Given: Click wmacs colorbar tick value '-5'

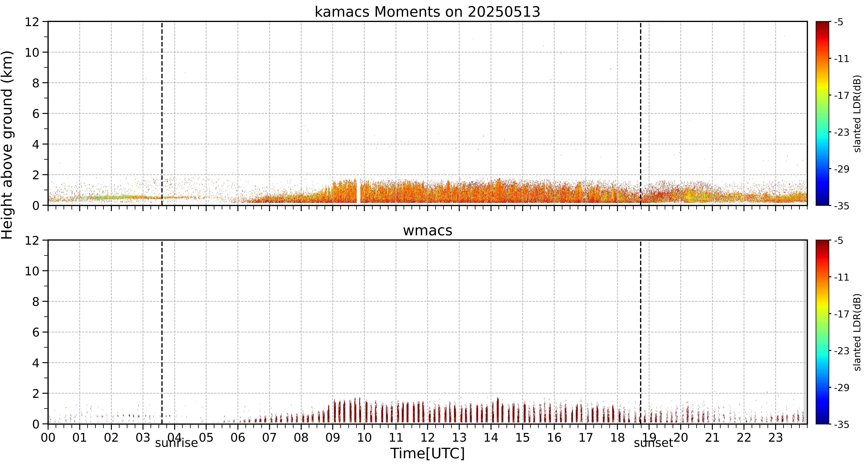Looking at the screenshot, I should click(x=839, y=241).
